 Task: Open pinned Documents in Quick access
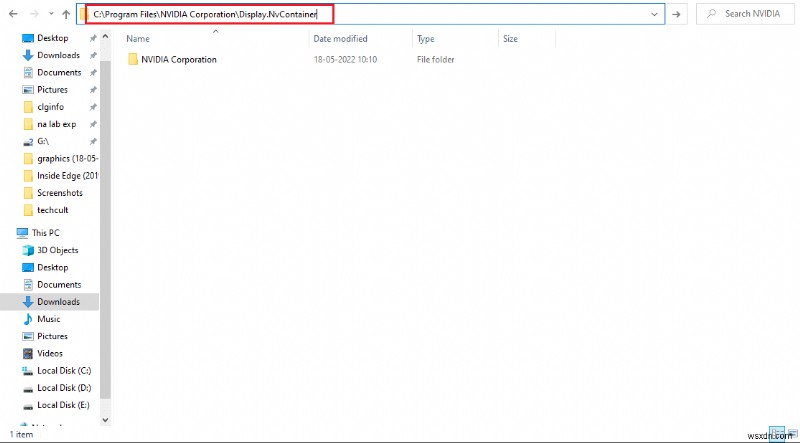click(59, 72)
